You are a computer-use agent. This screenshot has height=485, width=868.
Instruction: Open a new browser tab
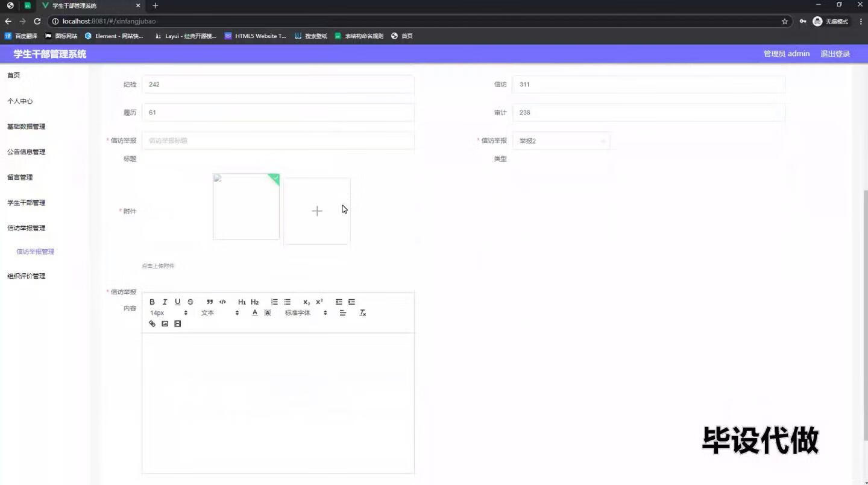point(155,5)
